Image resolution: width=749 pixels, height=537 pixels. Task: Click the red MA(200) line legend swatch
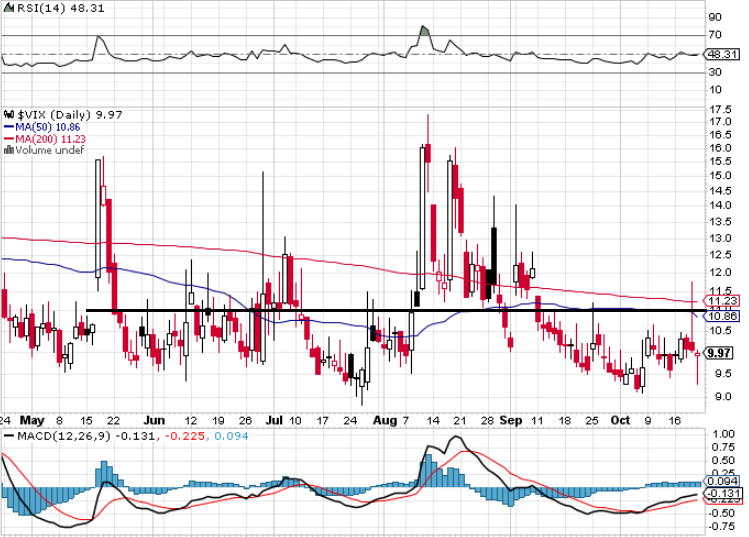point(9,139)
